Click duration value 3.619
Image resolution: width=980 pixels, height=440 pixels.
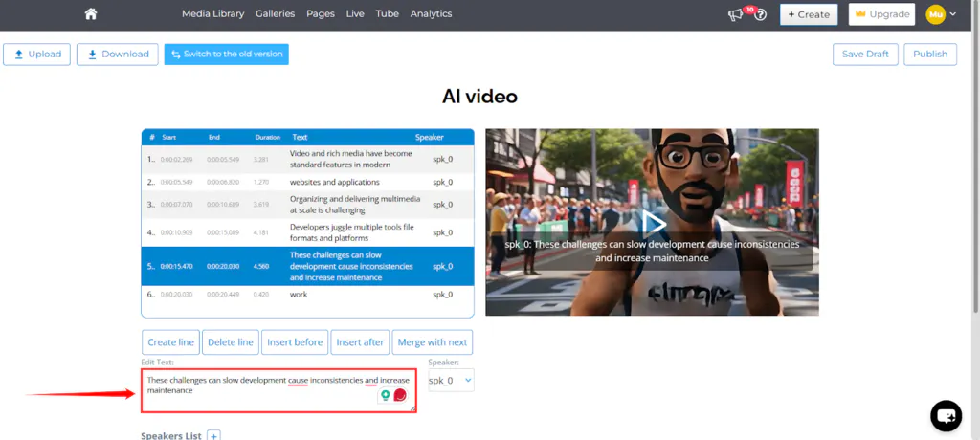point(260,205)
